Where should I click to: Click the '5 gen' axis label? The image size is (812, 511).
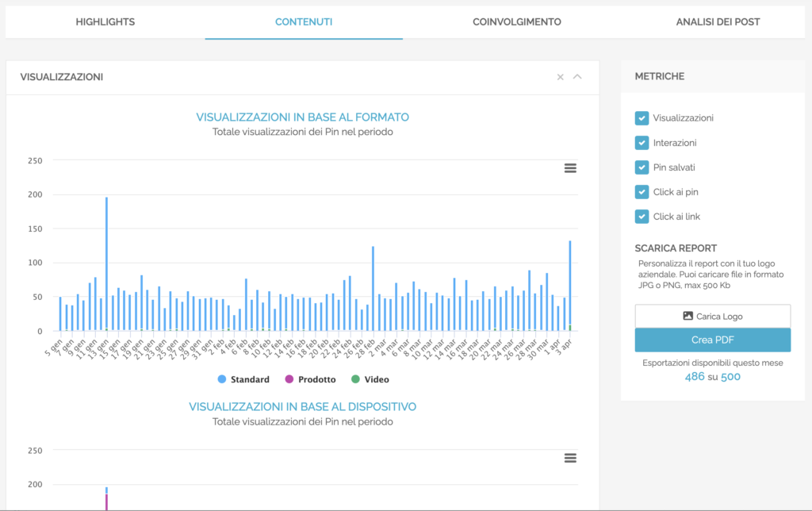point(53,348)
